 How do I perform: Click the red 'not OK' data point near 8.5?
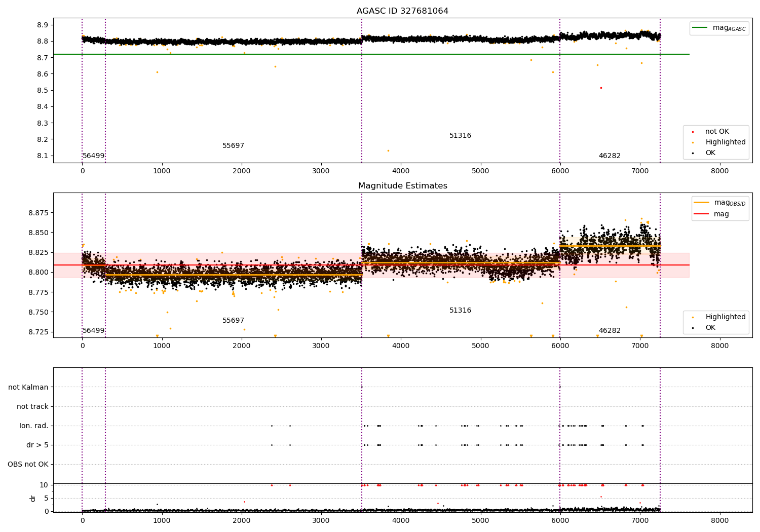(601, 88)
